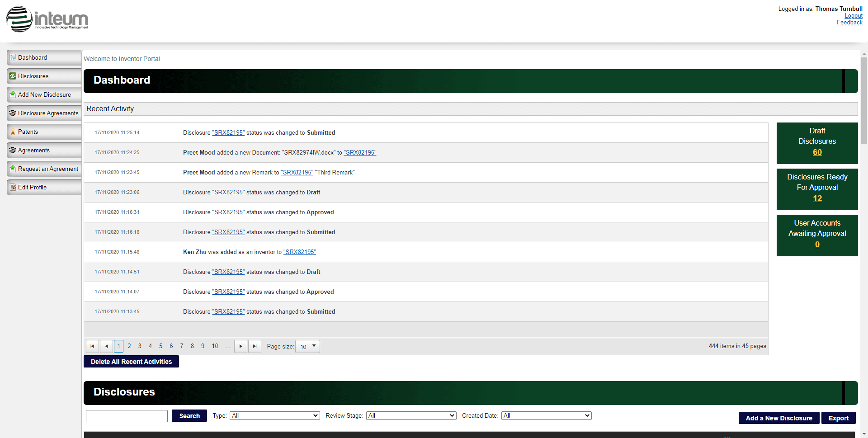This screenshot has width=868, height=438.
Task: Click the Patents ribbon icon
Action: tap(13, 132)
